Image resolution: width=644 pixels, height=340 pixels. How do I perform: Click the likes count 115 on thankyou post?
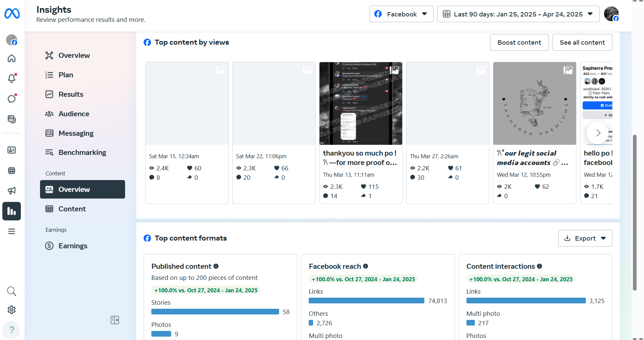tap(373, 186)
